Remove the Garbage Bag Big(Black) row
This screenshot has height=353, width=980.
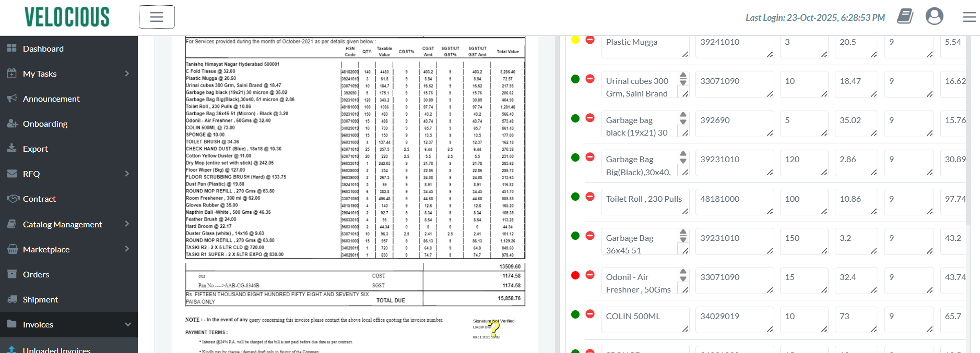[x=590, y=157]
